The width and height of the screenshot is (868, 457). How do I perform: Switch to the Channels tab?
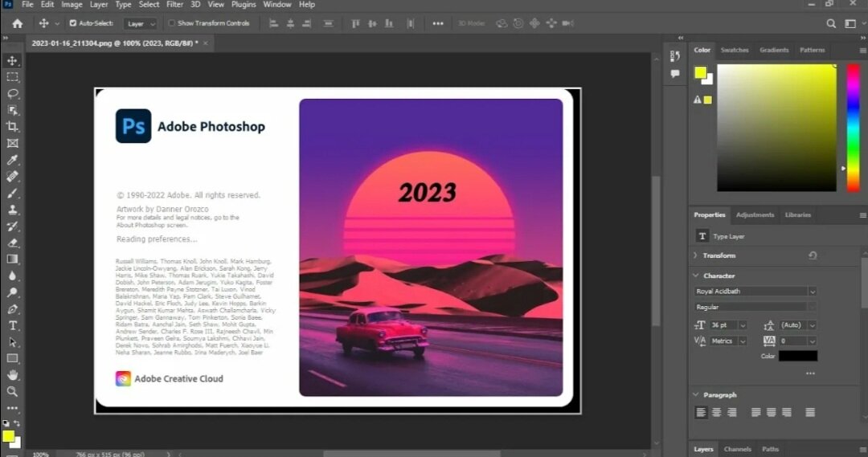(x=737, y=449)
